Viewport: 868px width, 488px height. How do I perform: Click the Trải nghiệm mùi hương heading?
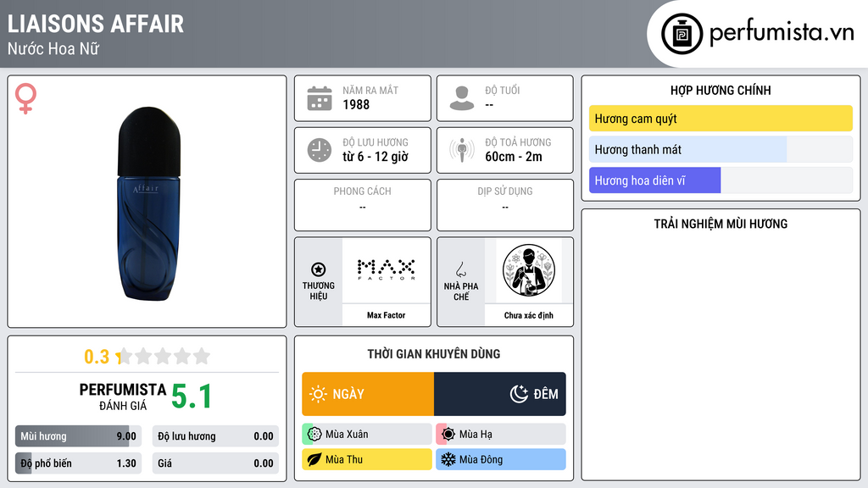(721, 224)
